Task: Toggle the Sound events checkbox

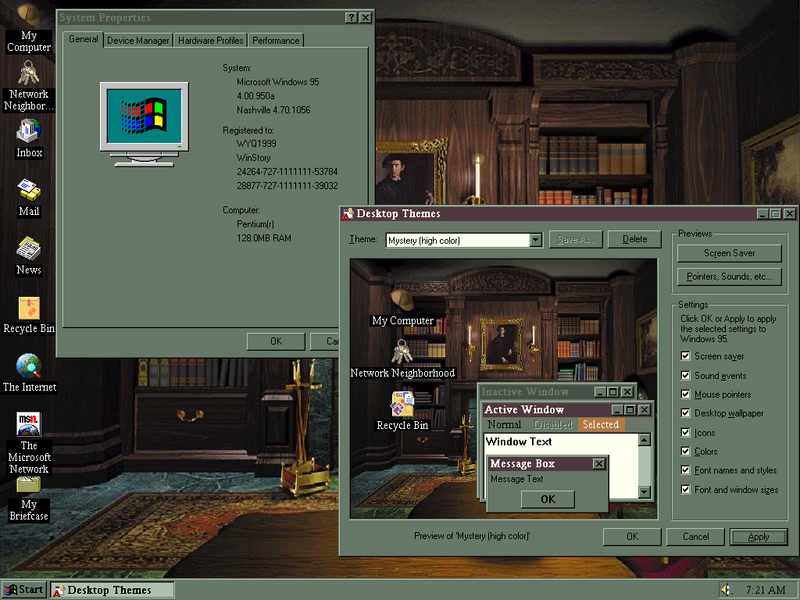Action: click(x=687, y=375)
